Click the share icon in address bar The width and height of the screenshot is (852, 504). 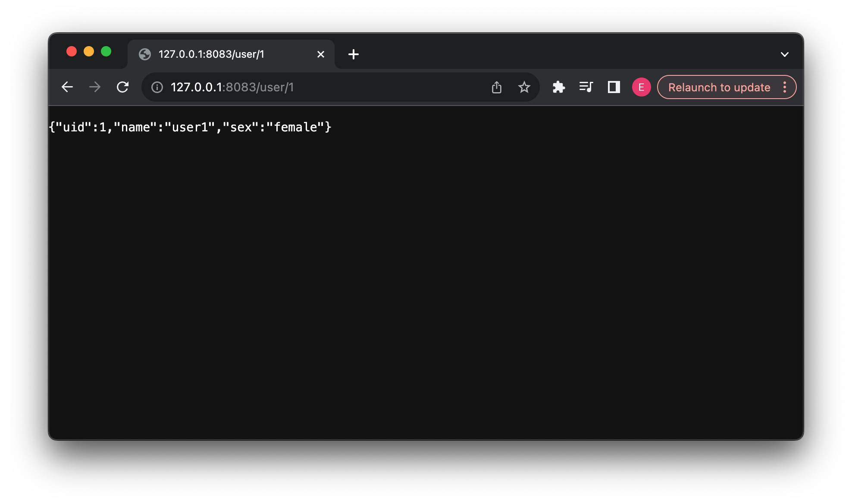click(497, 87)
